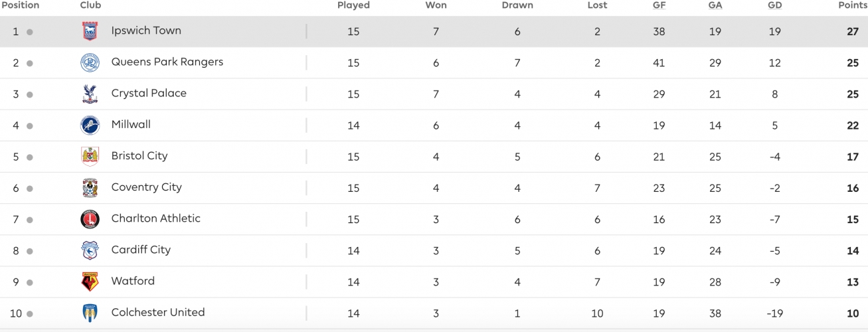
Task: Click the Played column header
Action: pos(353,5)
